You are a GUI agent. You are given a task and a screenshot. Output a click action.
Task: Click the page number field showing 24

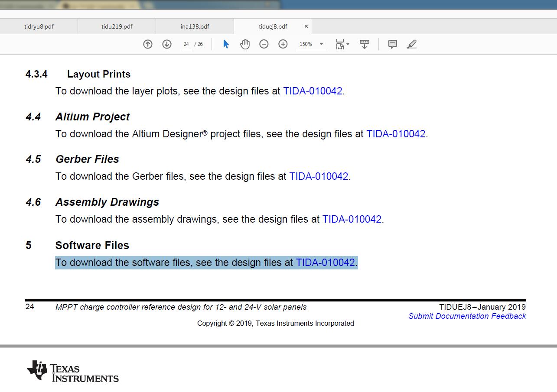(186, 44)
